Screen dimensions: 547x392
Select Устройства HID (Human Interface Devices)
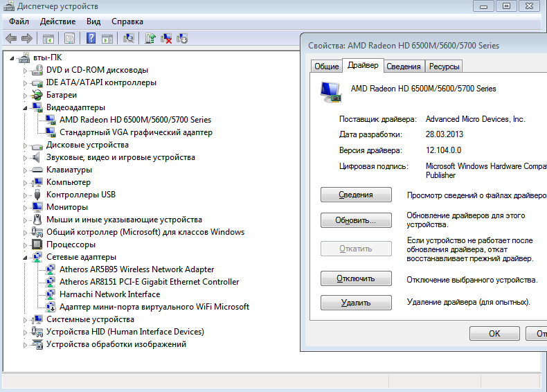pos(125,332)
